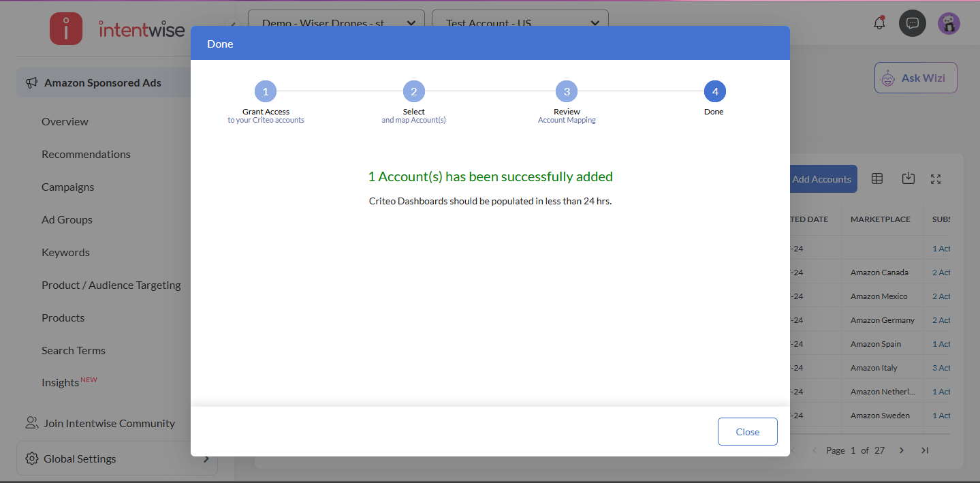
Task: Open Join Intentwise Community link
Action: click(x=109, y=423)
